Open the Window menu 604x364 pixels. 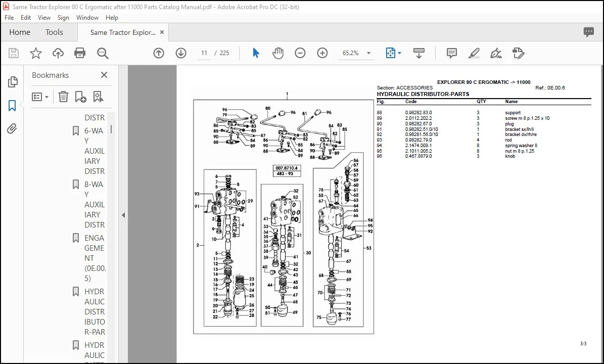tap(87, 18)
